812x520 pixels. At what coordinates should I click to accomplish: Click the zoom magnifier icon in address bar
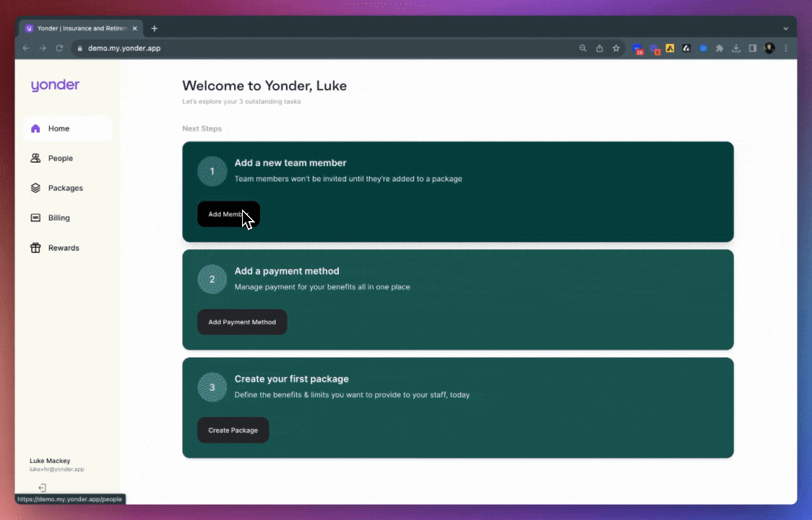click(582, 48)
